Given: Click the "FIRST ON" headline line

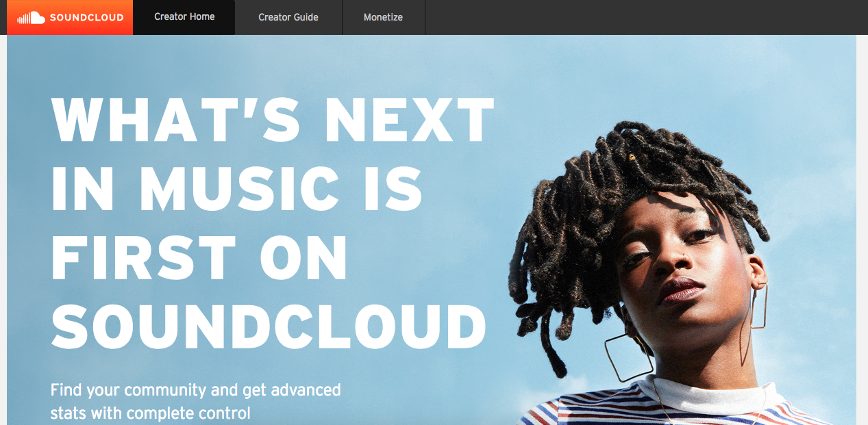Looking at the screenshot, I should 199,257.
